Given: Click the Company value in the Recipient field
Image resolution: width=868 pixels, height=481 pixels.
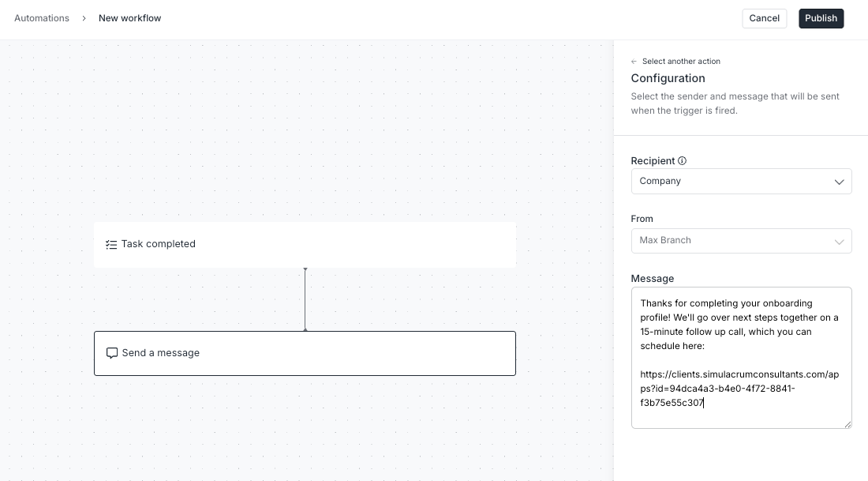Looking at the screenshot, I should tap(660, 182).
